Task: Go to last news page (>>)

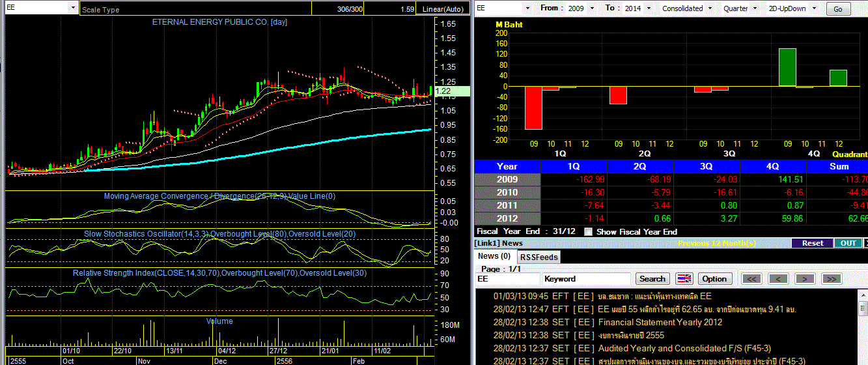Action: tap(832, 279)
